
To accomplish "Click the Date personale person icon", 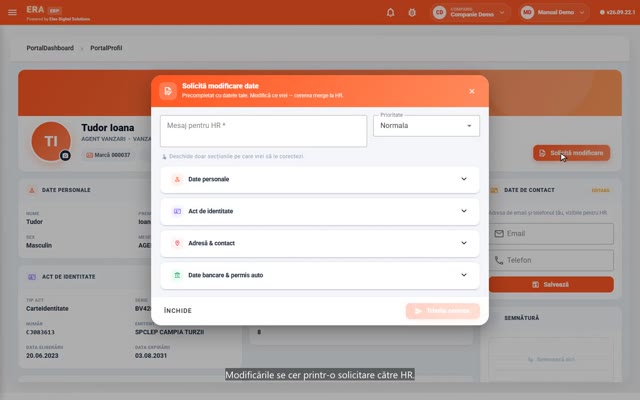I will pos(177,179).
